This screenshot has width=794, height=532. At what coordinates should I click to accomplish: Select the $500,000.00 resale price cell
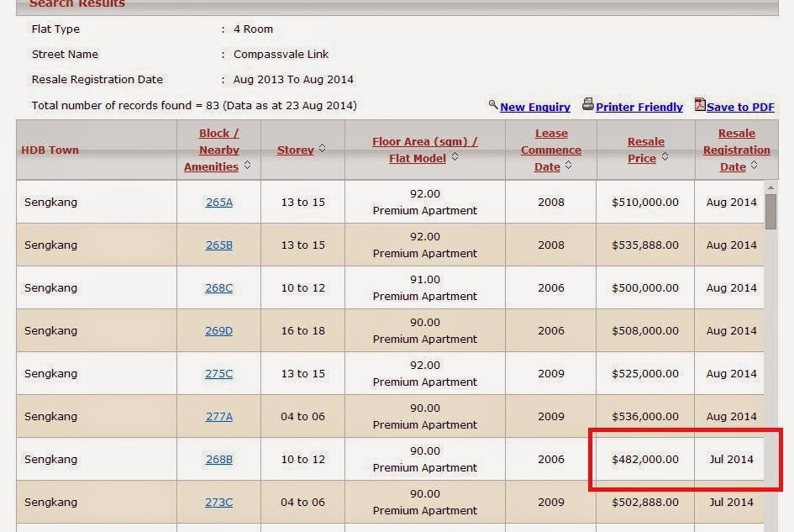645,287
